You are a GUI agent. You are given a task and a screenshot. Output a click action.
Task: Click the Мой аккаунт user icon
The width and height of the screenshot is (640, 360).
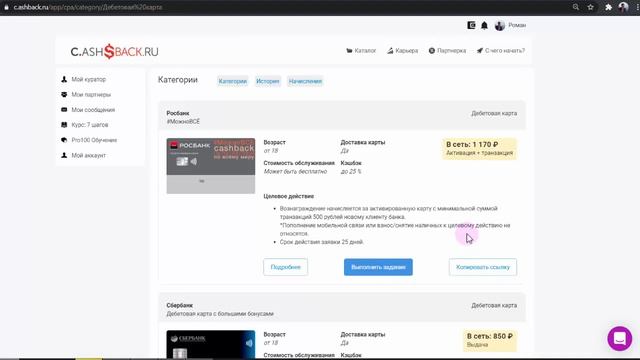pos(64,155)
